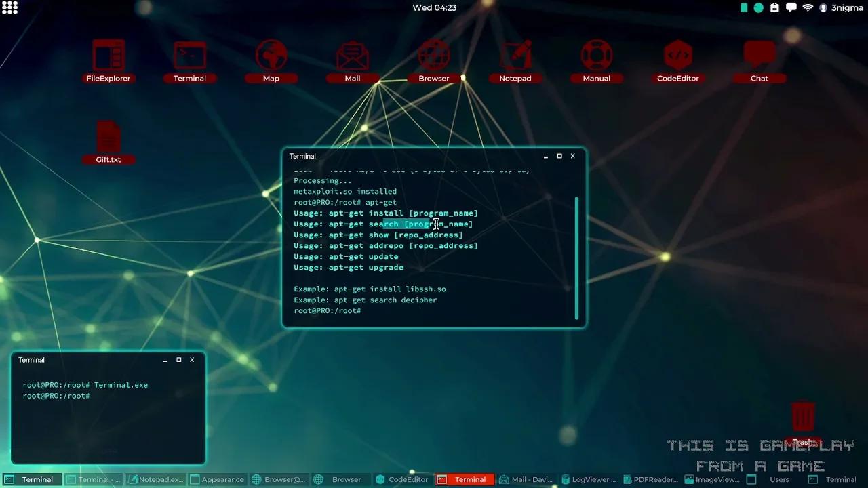
Task: Click the 'Usage: apt-get update' line
Action: [x=346, y=257]
